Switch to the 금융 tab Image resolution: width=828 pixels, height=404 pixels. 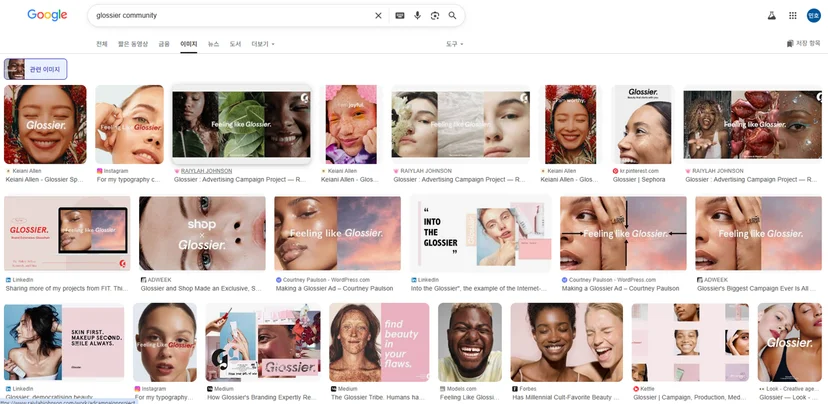pos(164,44)
